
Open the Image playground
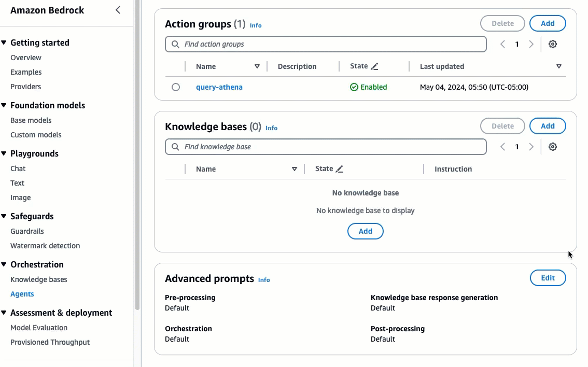click(x=21, y=197)
